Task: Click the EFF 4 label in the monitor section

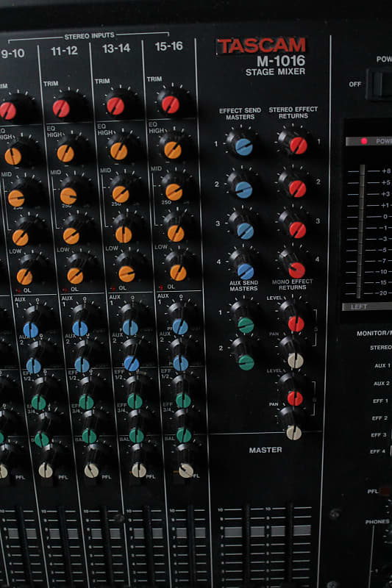Action: [x=379, y=451]
